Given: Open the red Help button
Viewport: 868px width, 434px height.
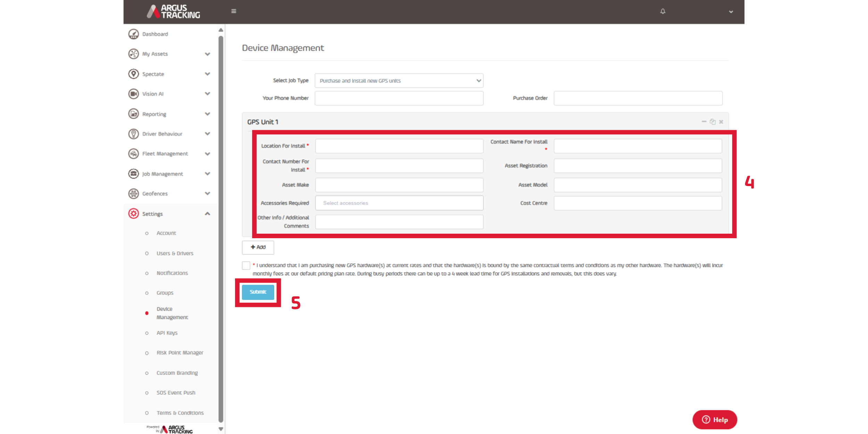Looking at the screenshot, I should point(715,419).
